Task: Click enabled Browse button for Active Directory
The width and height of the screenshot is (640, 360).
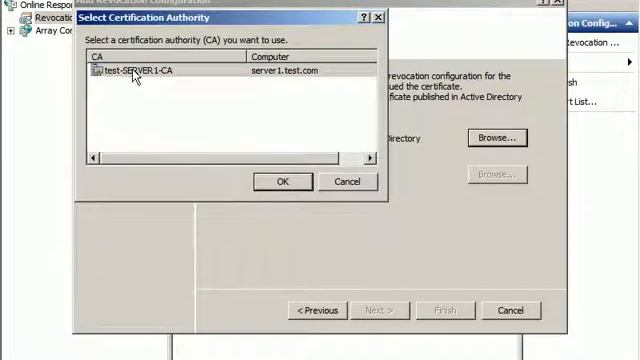Action: [498, 138]
